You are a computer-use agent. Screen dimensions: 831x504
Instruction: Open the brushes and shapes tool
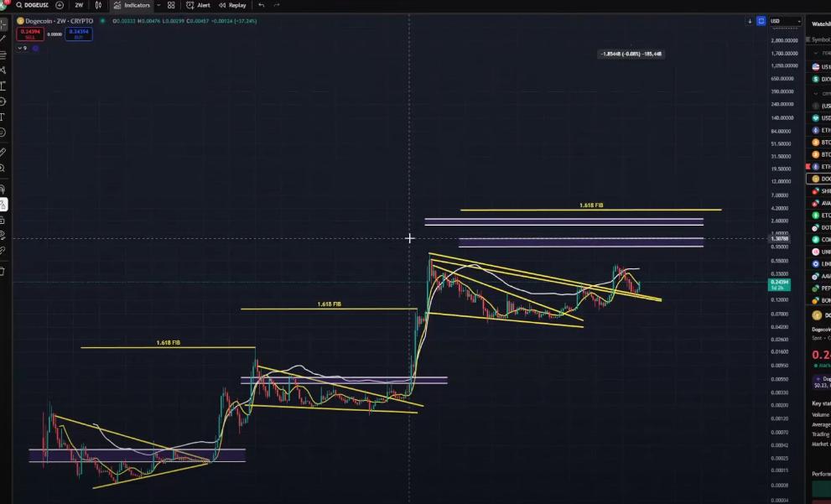[x=3, y=101]
